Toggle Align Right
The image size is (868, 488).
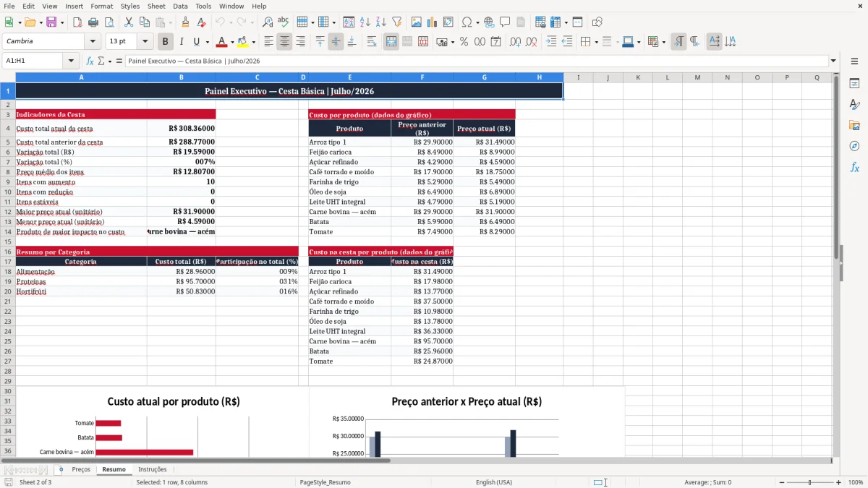pyautogui.click(x=300, y=42)
